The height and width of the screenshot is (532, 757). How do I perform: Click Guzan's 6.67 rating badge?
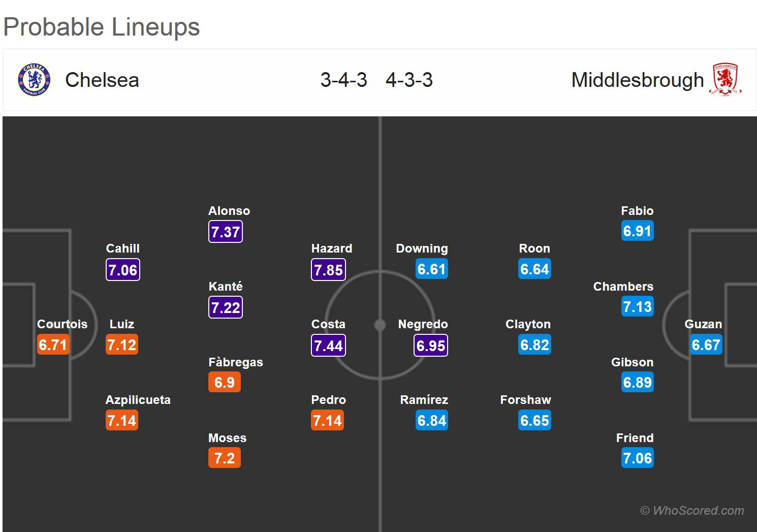coord(706,345)
